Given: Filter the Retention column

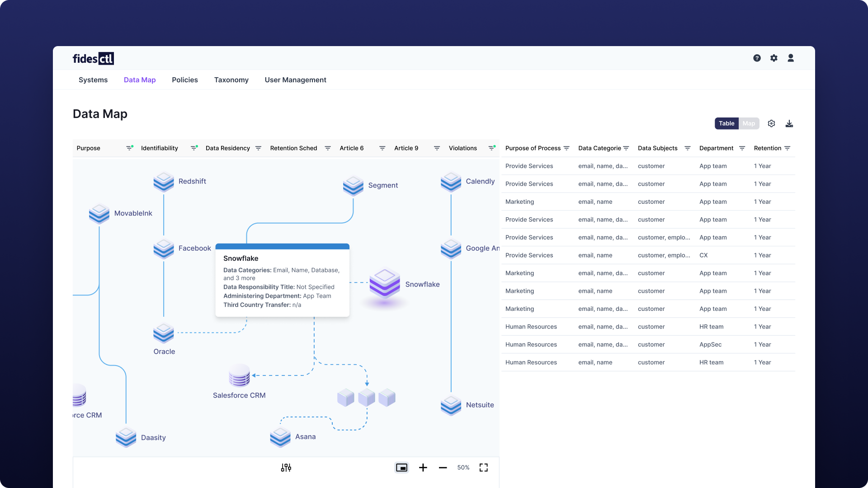Looking at the screenshot, I should pyautogui.click(x=787, y=148).
